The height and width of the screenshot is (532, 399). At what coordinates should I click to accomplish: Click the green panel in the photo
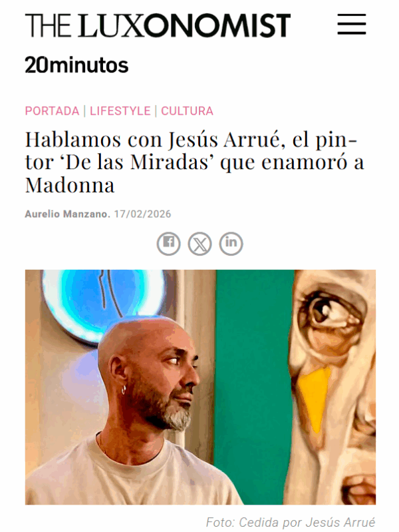pos(254,387)
